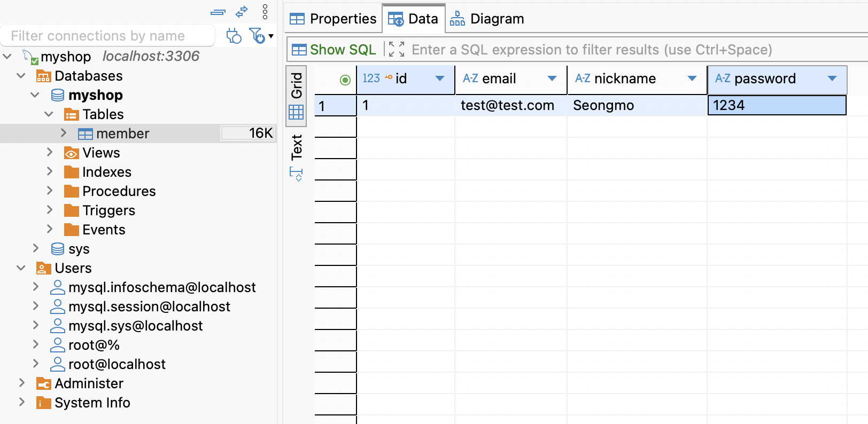Expand the Triggers node
The width and height of the screenshot is (868, 424).
(x=50, y=210)
